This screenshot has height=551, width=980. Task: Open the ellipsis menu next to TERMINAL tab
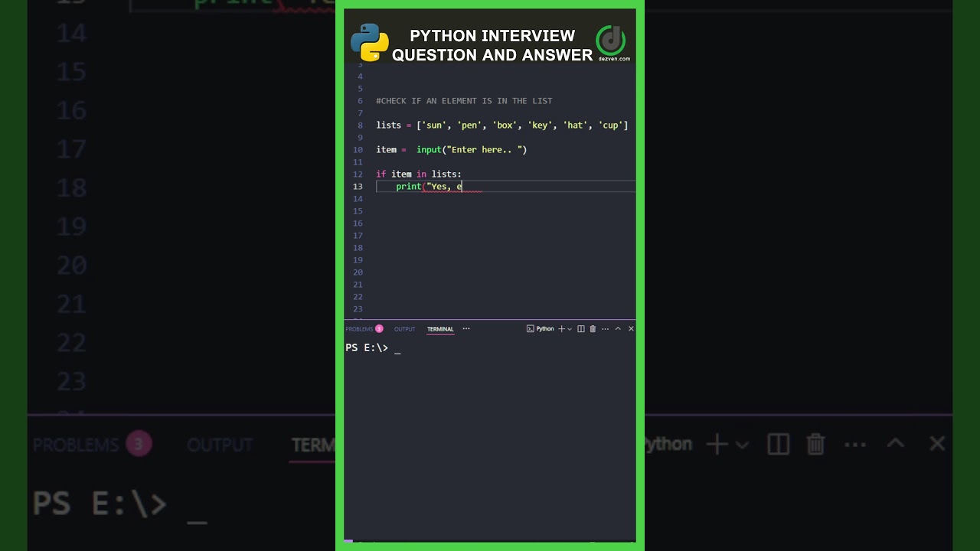coord(466,329)
